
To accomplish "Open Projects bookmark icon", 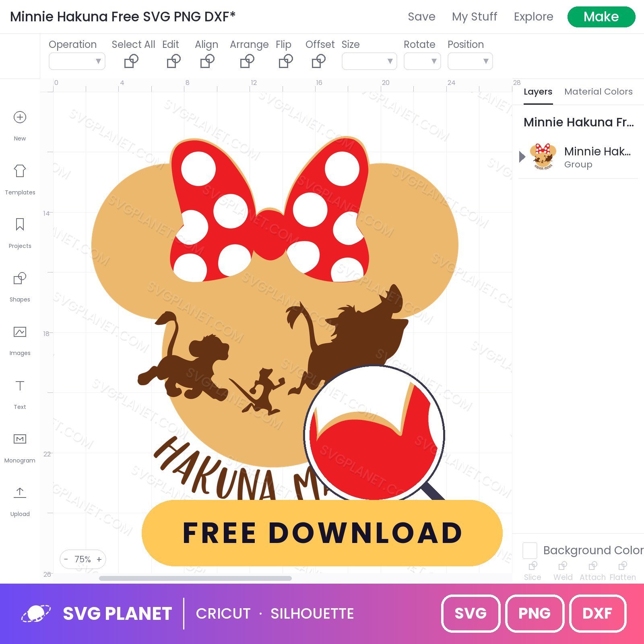I will pos(20,224).
